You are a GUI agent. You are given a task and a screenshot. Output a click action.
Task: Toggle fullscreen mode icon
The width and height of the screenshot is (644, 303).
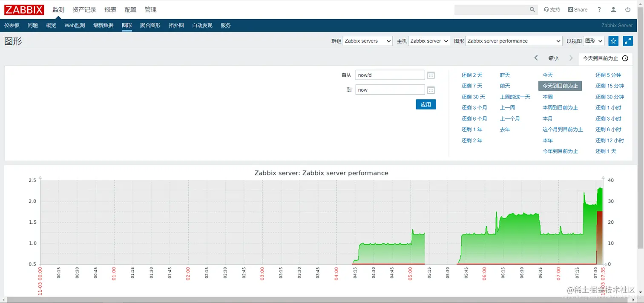coord(628,41)
